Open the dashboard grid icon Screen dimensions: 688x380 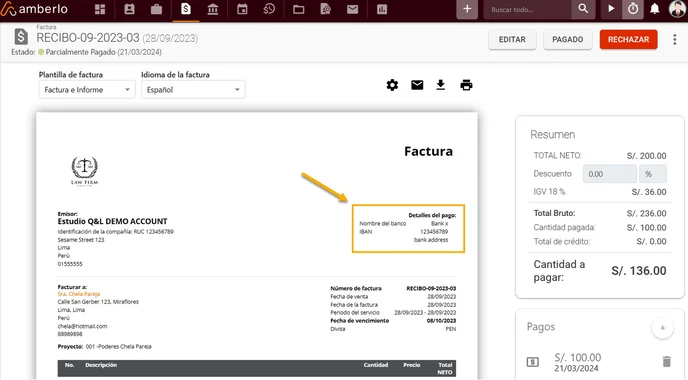point(100,9)
